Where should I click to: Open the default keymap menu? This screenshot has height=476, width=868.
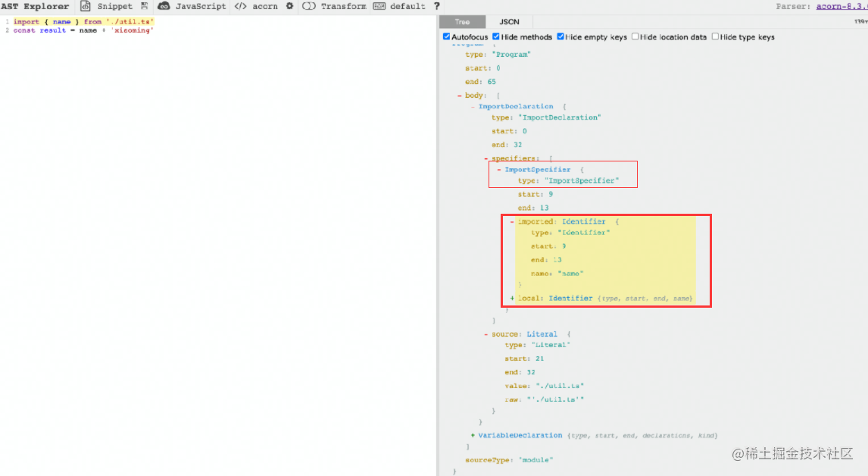(x=407, y=6)
